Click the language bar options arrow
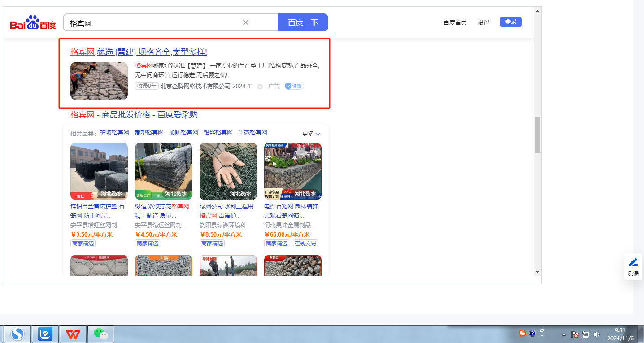Screen dimensions: 644x343 coord(542,336)
